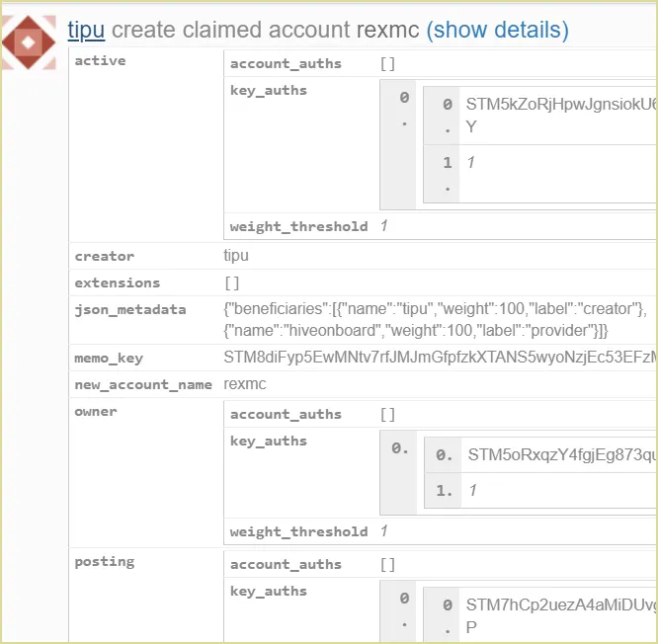This screenshot has width=658, height=644.
Task: Click the show details link
Action: (497, 31)
